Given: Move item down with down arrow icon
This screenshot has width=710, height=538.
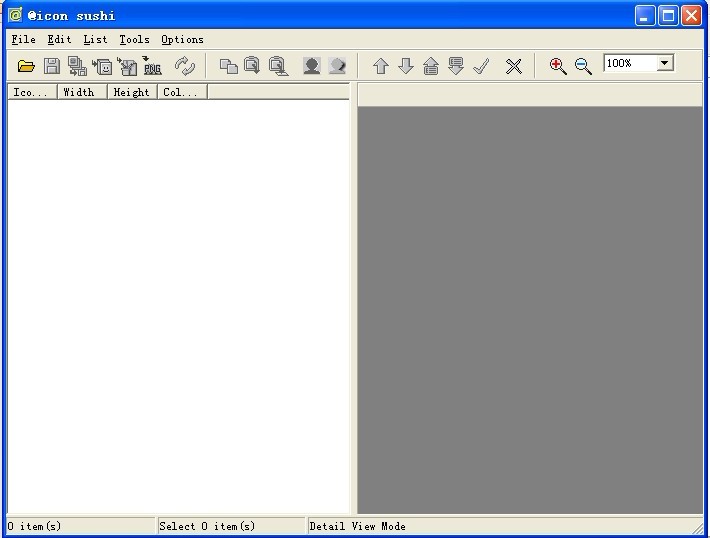Looking at the screenshot, I should click(x=406, y=66).
